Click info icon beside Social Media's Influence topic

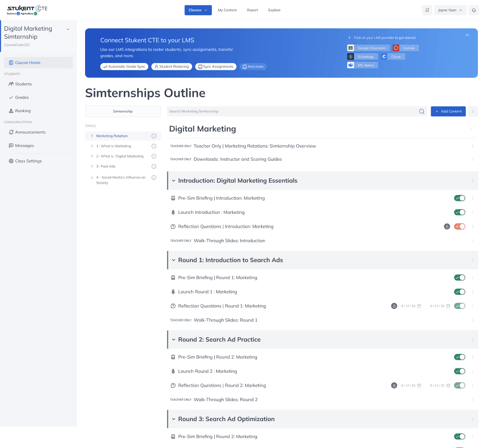[x=154, y=178]
